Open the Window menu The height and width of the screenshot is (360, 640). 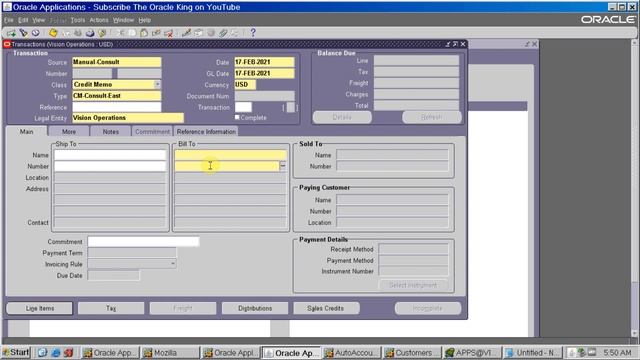pos(123,20)
